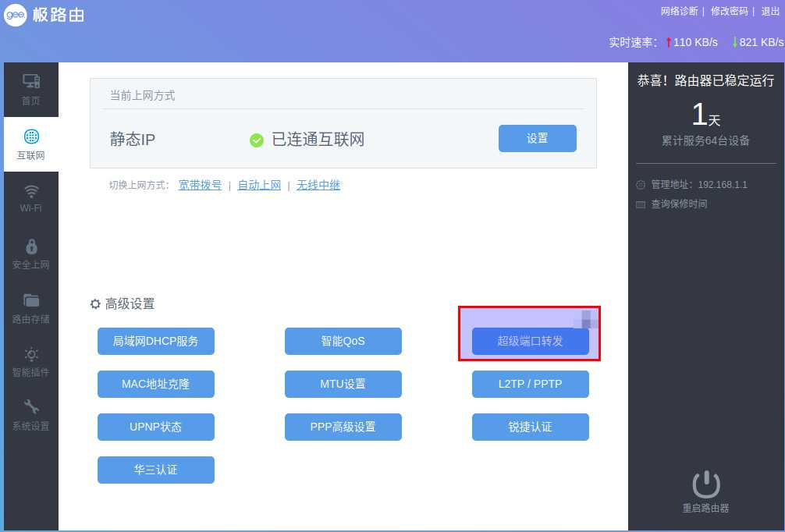Viewport: 785px width, 532px height.
Task: Select the 互联网 sidebar tab
Action: tap(30, 143)
